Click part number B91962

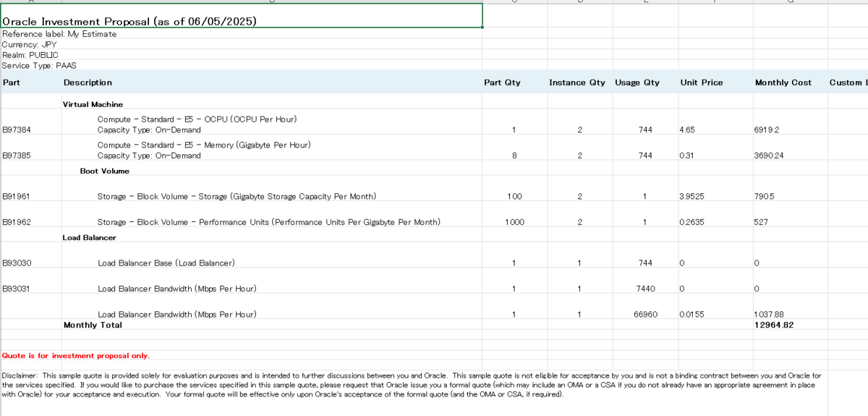pyautogui.click(x=17, y=222)
